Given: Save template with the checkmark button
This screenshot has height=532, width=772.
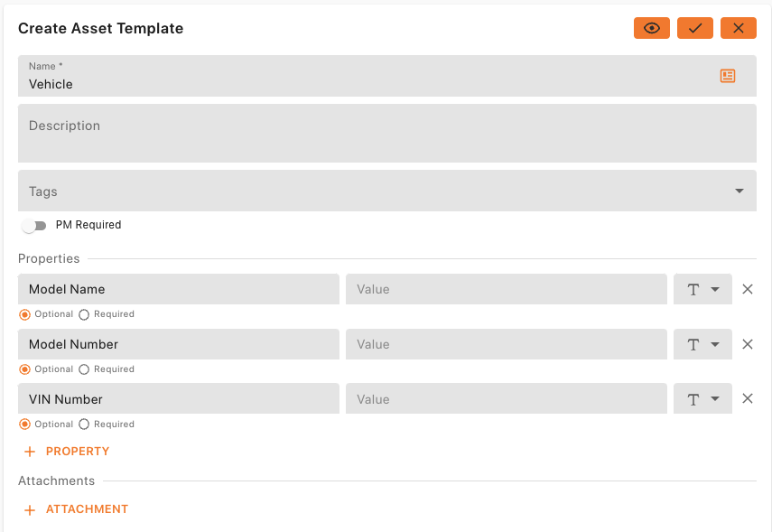Looking at the screenshot, I should pos(694,28).
